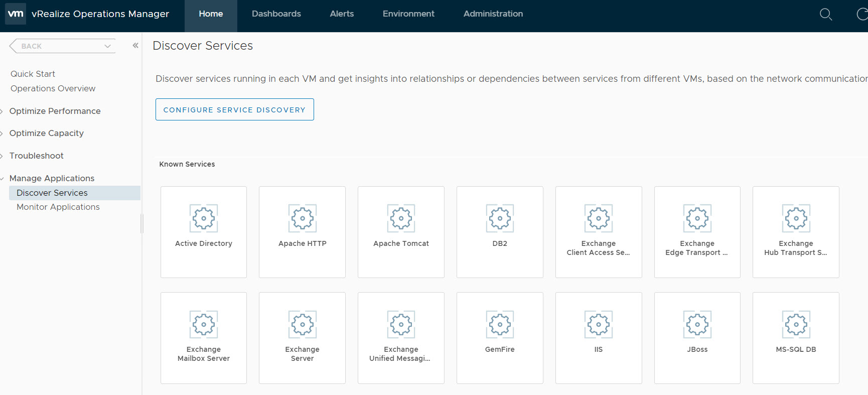Switch to the Dashboards tab
Image resolution: width=868 pixels, height=395 pixels.
pos(276,14)
